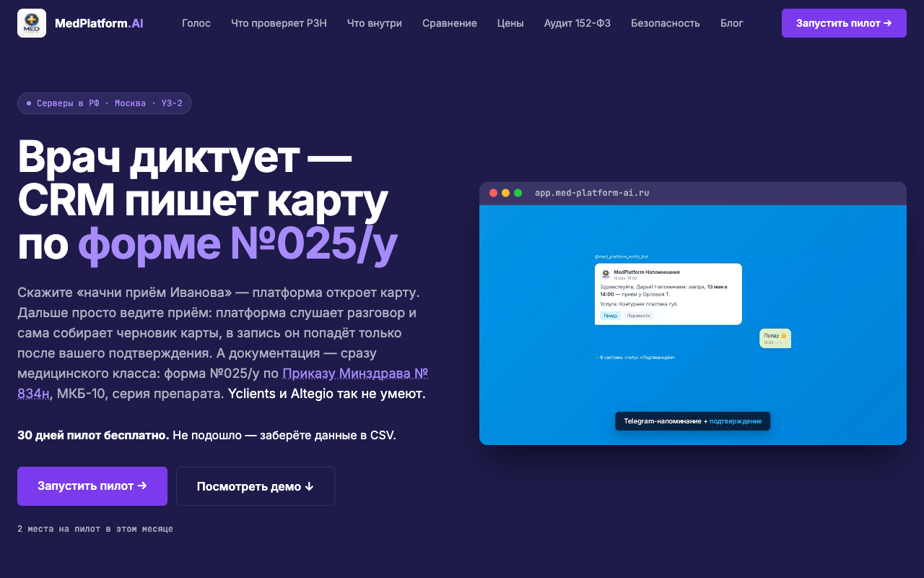Screen dimensions: 924x578
Task: Click the Серверы в РФ badge
Action: point(104,103)
